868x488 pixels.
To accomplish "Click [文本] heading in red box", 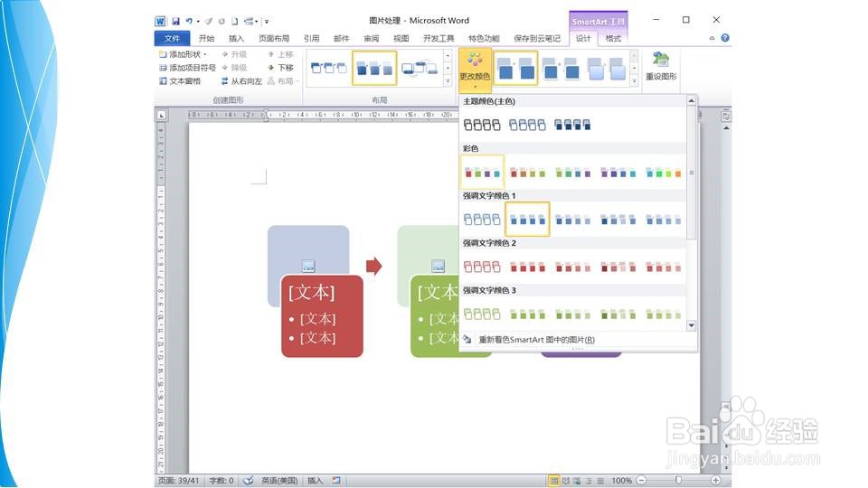I will point(312,292).
